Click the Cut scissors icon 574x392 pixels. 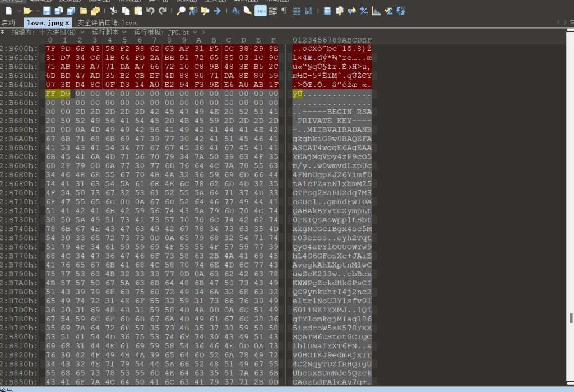113,11
